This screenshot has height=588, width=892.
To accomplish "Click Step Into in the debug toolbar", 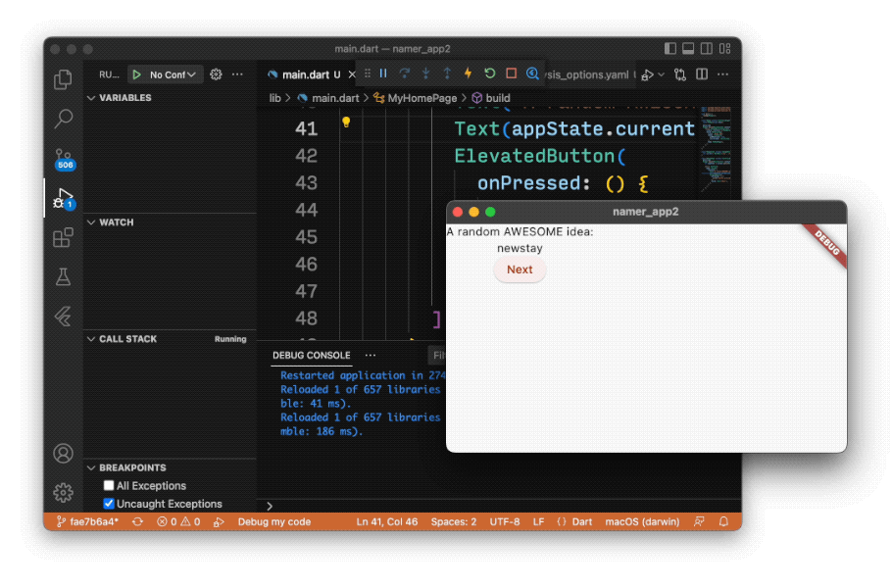I will pos(428,73).
